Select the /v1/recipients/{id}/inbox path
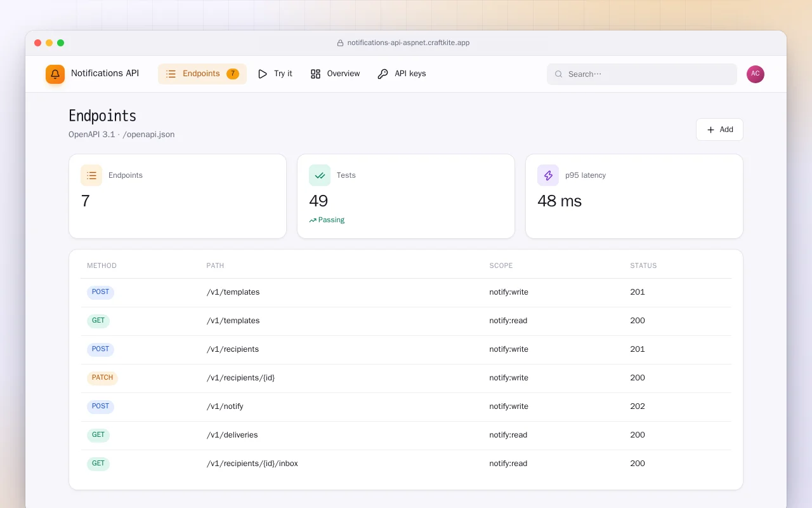The image size is (812, 508). pyautogui.click(x=252, y=464)
